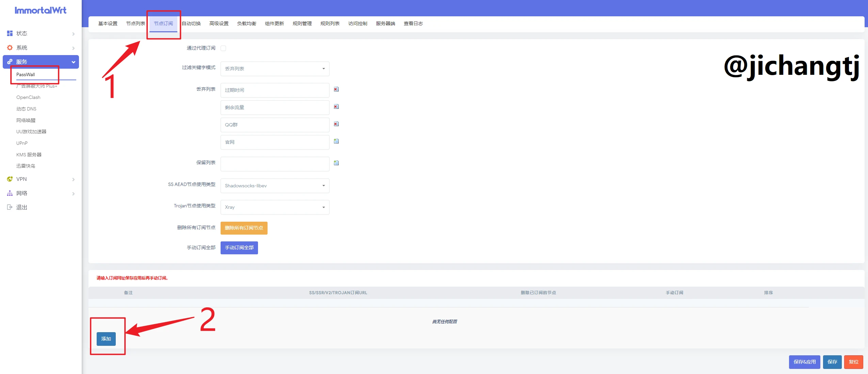Screen dimensions: 868x374
Task: Collapse the 服务 sidebar menu
Action: (41, 62)
